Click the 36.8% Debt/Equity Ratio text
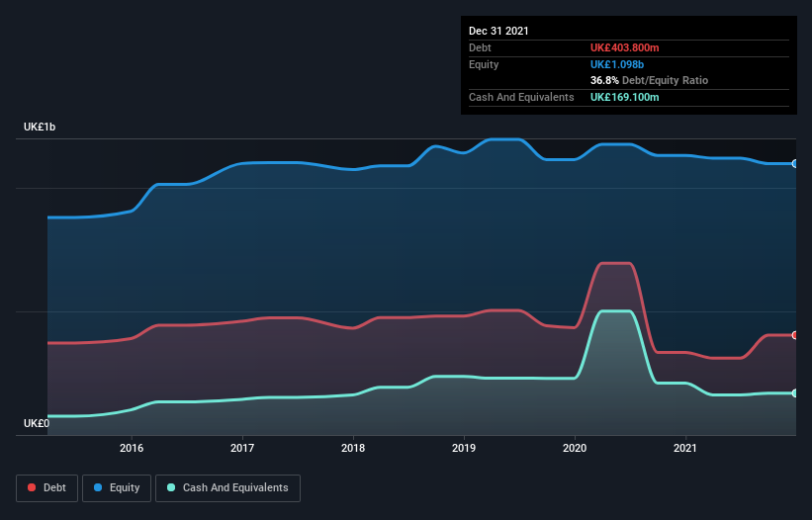This screenshot has width=812, height=520. click(650, 80)
